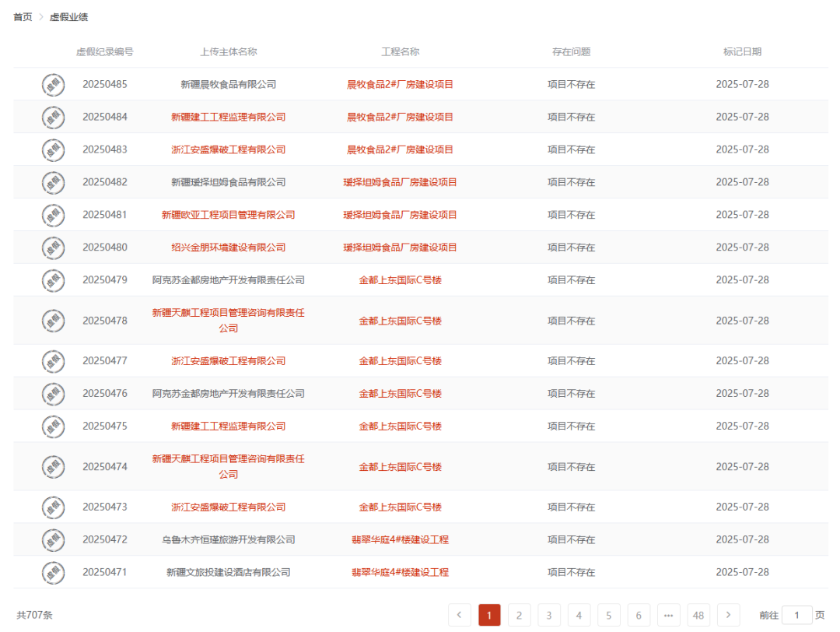Screen dimensions: 840x632
Task: Click date 2025-07-28 in row 20250471
Action: [743, 572]
